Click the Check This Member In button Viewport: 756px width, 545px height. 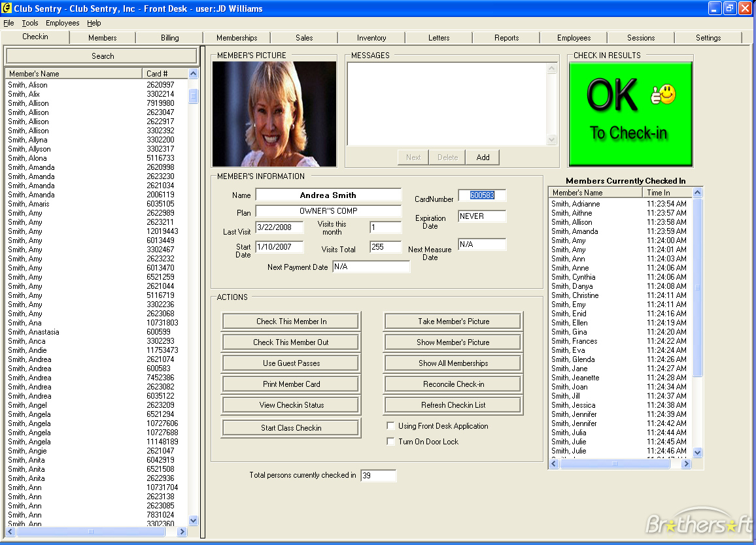pos(291,322)
